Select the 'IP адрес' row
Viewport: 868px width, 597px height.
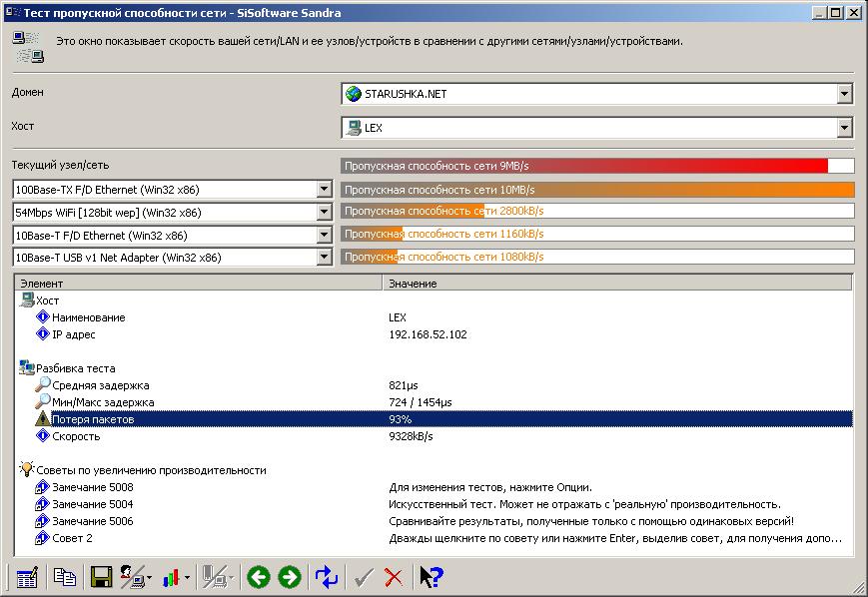(74, 334)
